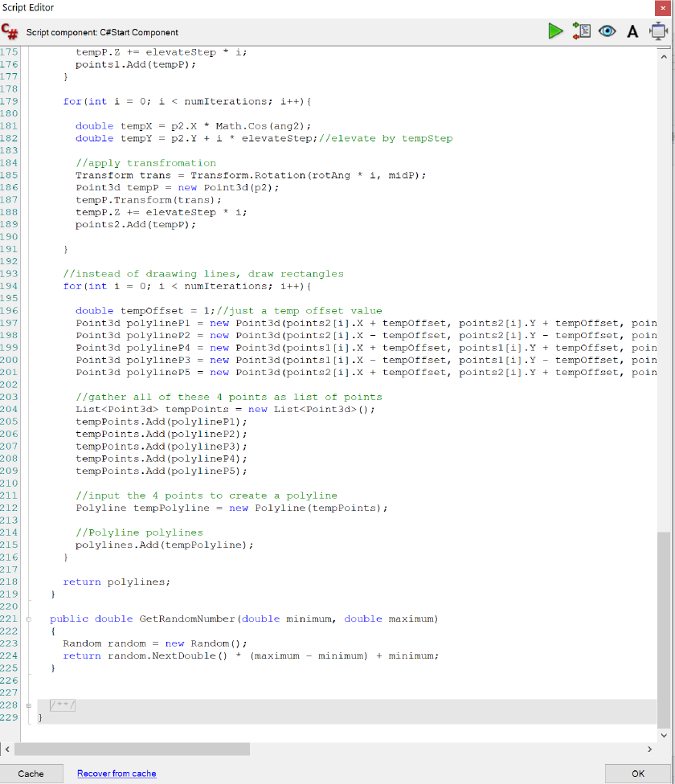Screen dimensions: 675x784
Task: Click the vertical scrollbar down arrow
Action: [663, 734]
